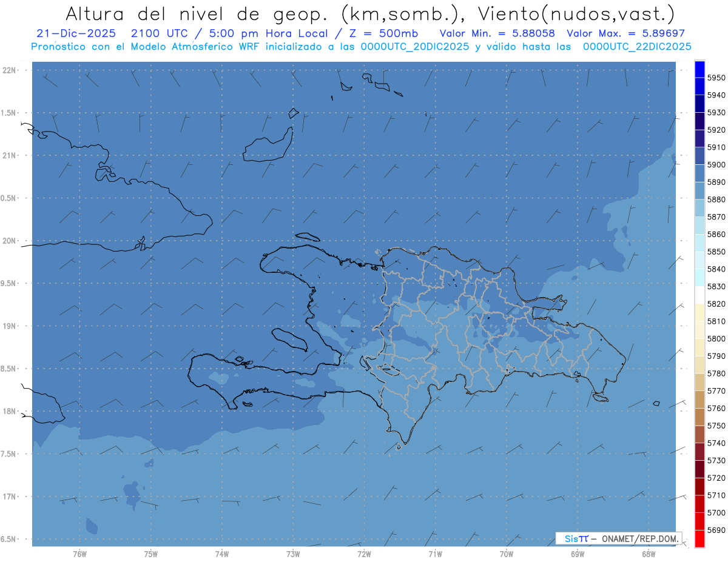The height and width of the screenshot is (562, 728).
Task: Click the '75W' longitude label
Action: [x=151, y=554]
